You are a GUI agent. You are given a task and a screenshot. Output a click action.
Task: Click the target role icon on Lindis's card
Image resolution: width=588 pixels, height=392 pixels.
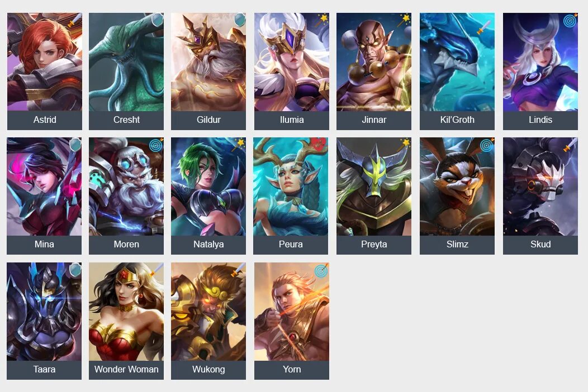[570, 21]
